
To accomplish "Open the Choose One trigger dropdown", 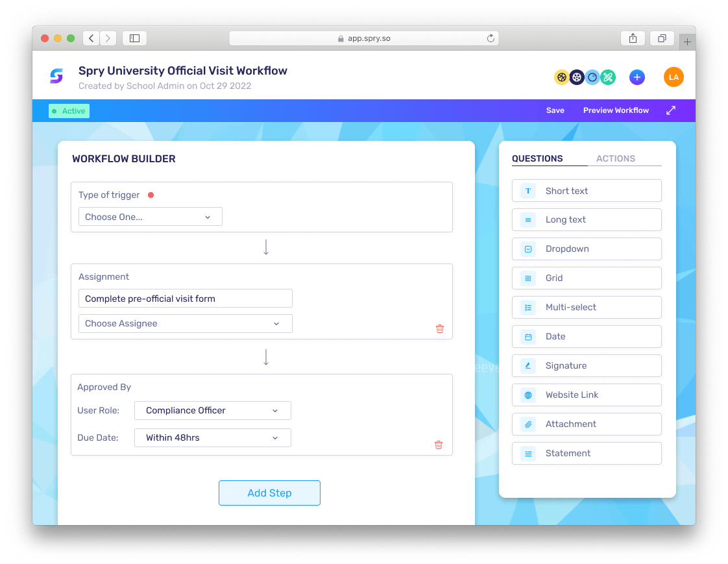I will pos(150,216).
